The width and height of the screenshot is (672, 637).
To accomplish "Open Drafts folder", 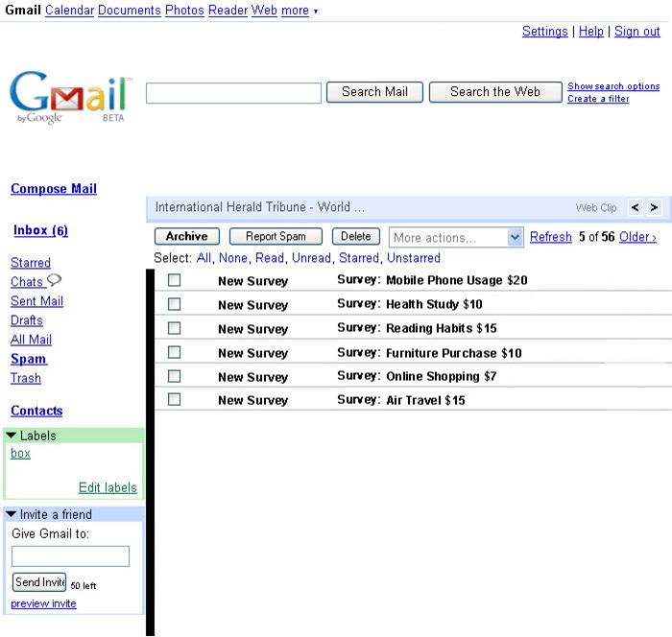I will pyautogui.click(x=27, y=320).
